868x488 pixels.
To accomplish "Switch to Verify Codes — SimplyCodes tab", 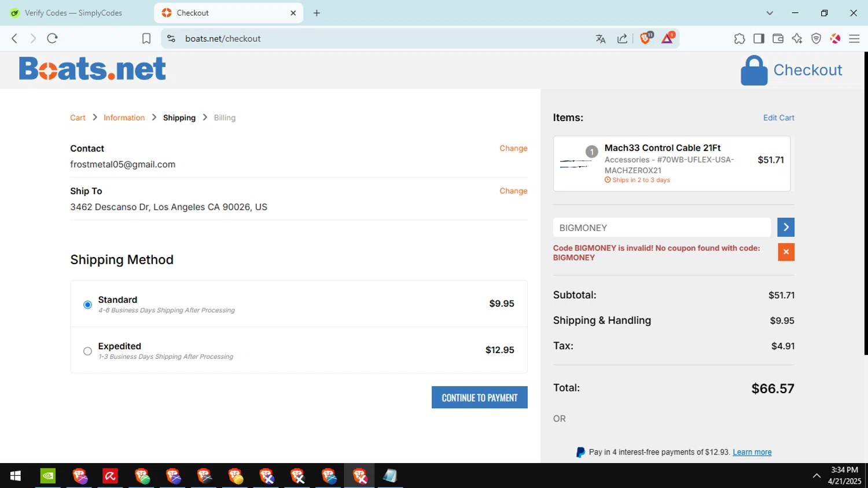I will click(x=74, y=13).
